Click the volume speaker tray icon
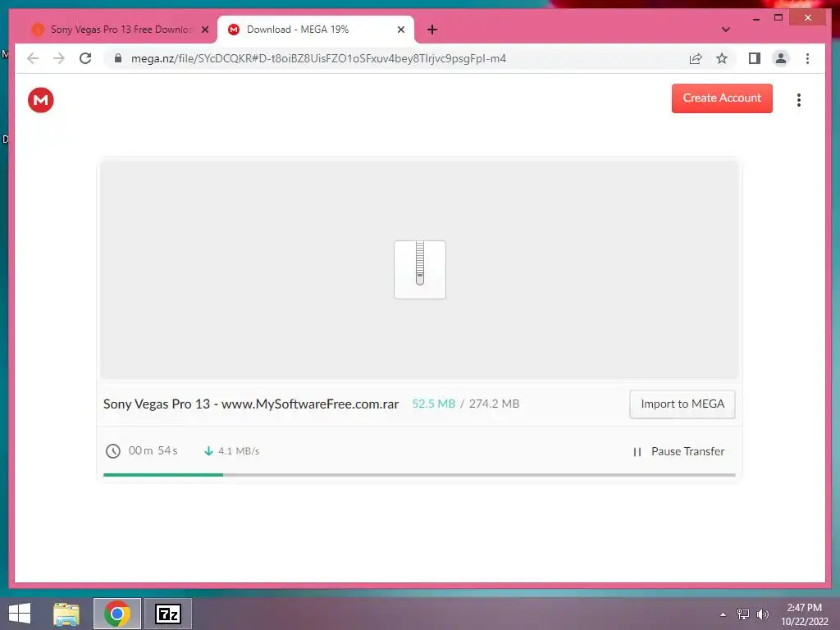Image resolution: width=840 pixels, height=630 pixels. coord(763,614)
